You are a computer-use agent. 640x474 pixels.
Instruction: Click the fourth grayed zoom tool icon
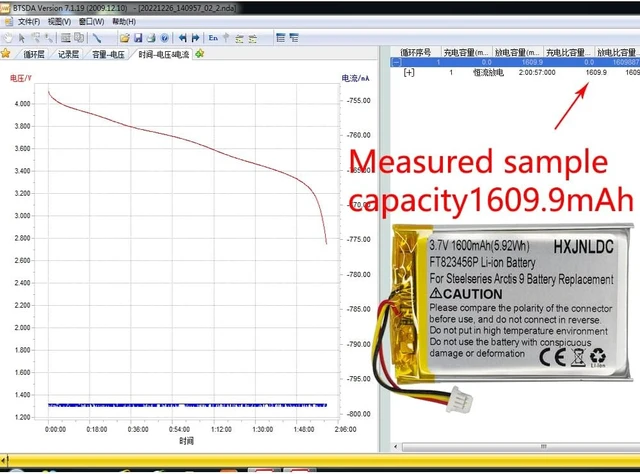[x=49, y=38]
